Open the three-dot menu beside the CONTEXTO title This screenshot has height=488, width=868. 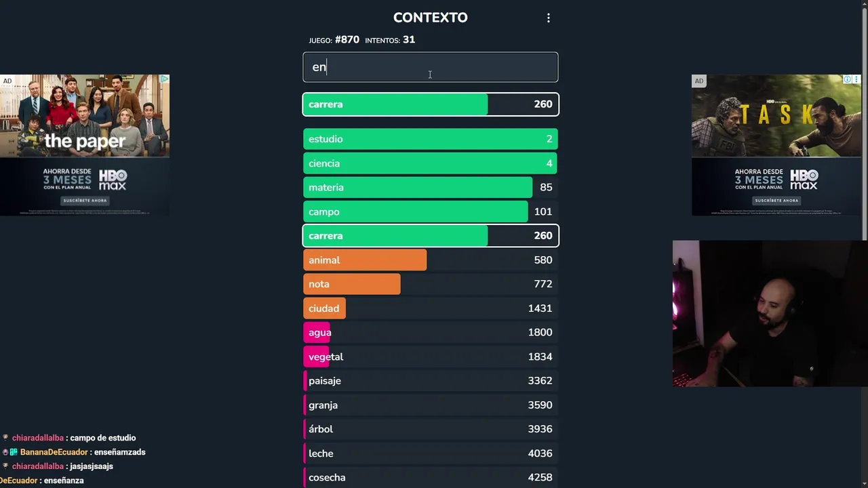pos(549,18)
